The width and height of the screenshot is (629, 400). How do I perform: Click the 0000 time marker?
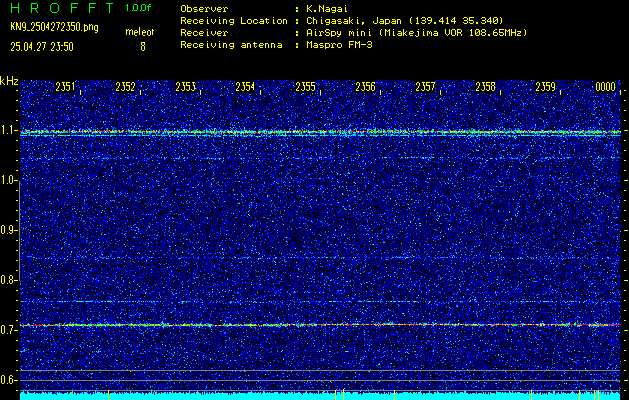click(x=605, y=87)
